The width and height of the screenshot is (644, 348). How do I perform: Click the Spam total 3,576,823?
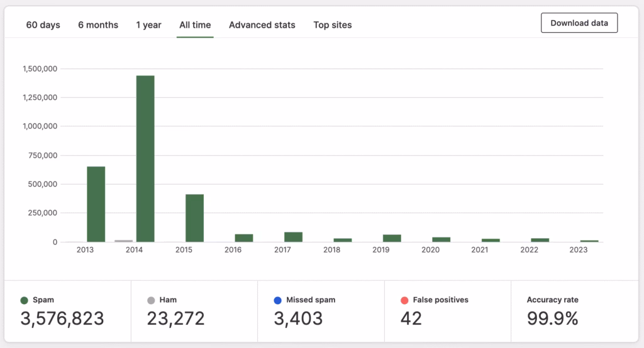[62, 318]
